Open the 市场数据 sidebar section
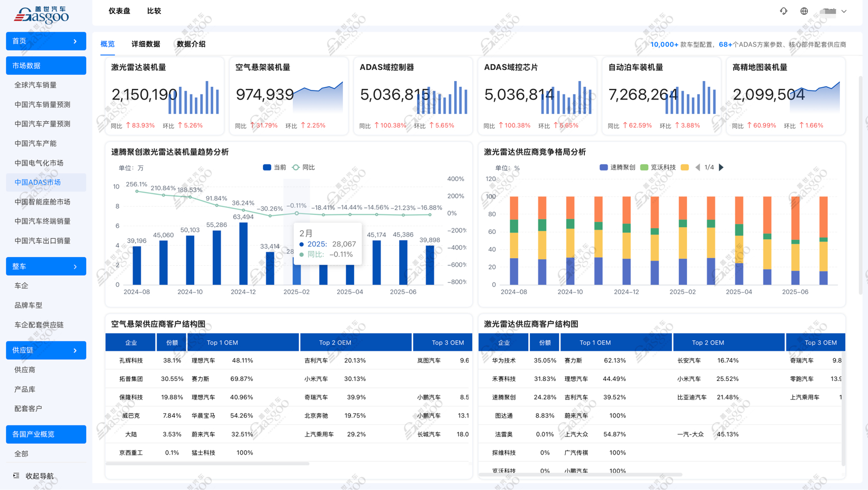 pyautogui.click(x=46, y=66)
